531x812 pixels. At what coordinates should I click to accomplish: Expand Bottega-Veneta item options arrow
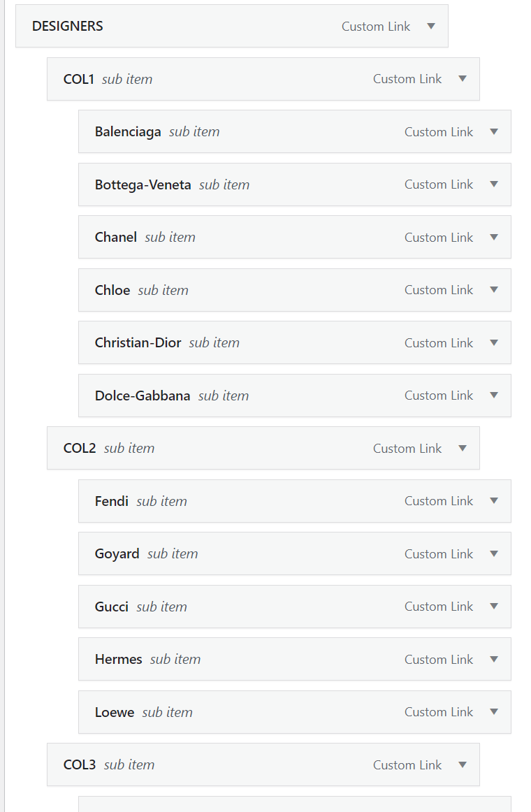point(494,184)
